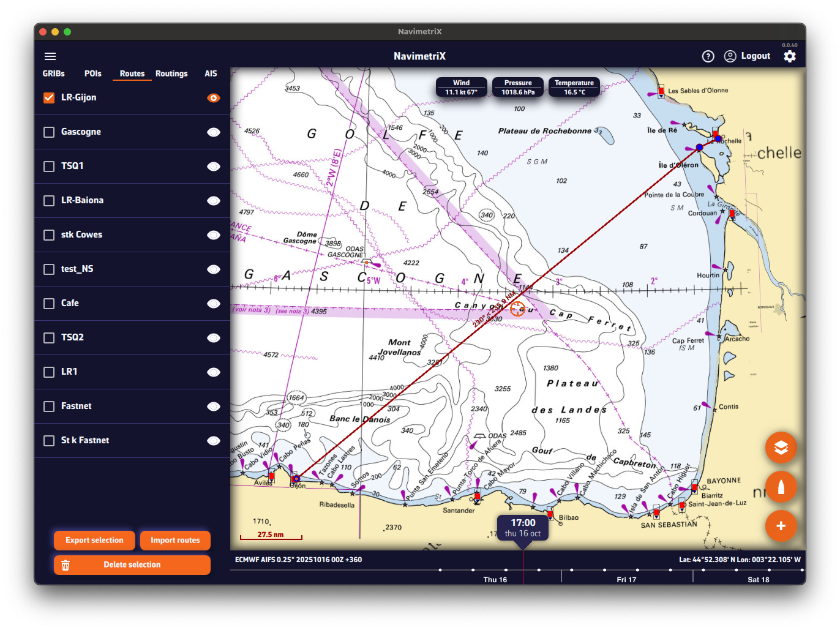Select the Fastnet route checkbox
This screenshot has width=840, height=630.
50,407
